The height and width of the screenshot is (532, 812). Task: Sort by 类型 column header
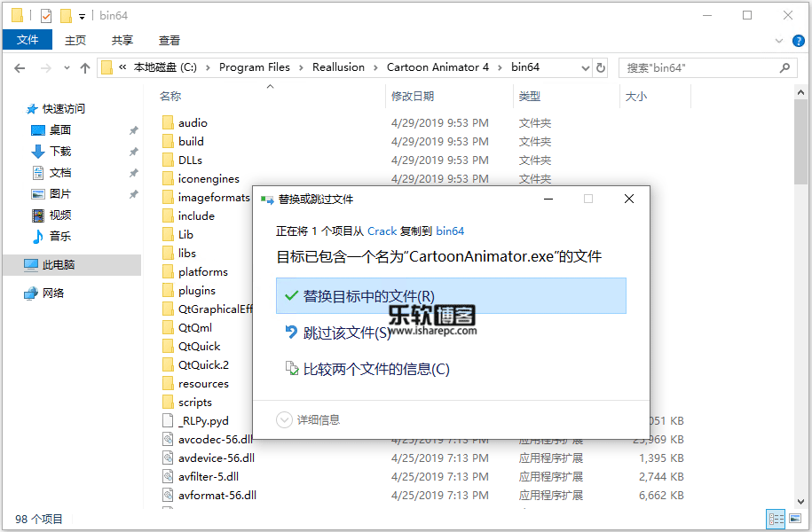pyautogui.click(x=529, y=97)
